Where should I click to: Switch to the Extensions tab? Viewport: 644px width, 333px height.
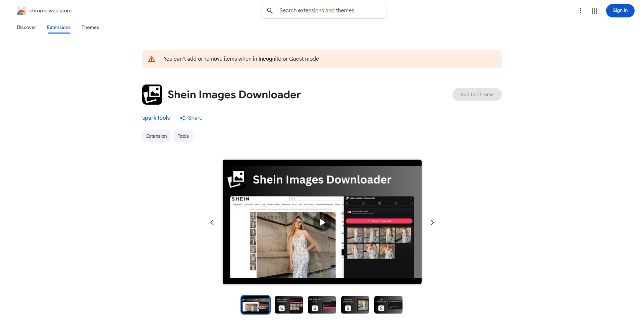tap(59, 27)
